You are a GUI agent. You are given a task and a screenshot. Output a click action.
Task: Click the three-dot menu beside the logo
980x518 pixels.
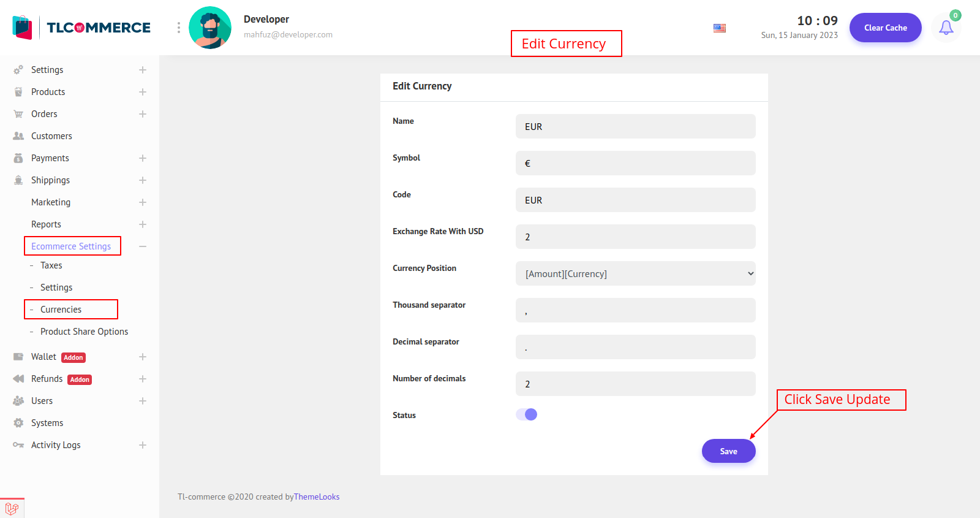tap(178, 28)
